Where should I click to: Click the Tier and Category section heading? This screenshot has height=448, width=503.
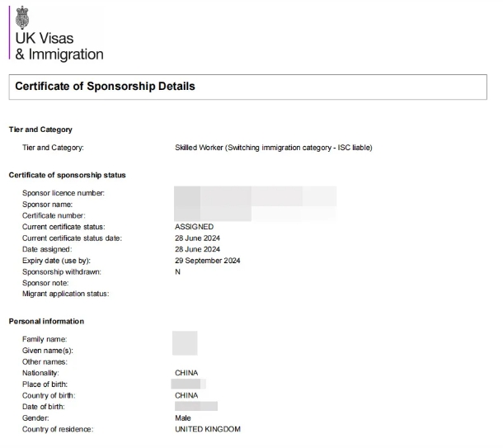tap(40, 130)
